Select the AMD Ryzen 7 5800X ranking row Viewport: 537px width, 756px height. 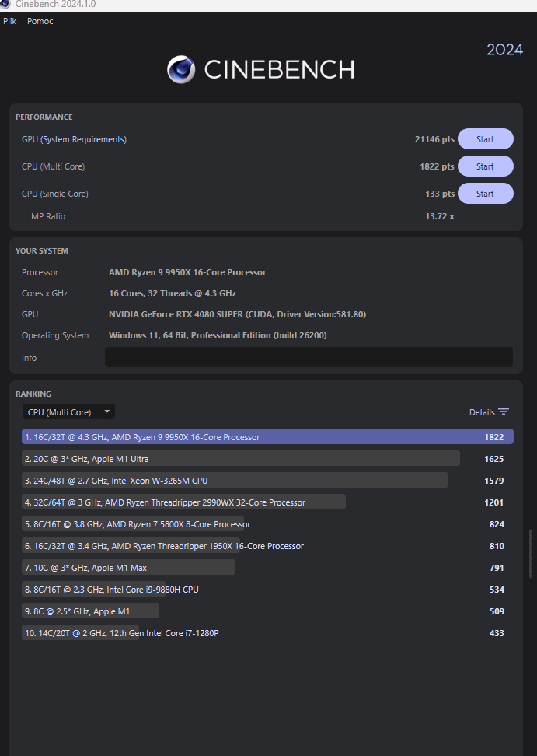click(x=267, y=524)
